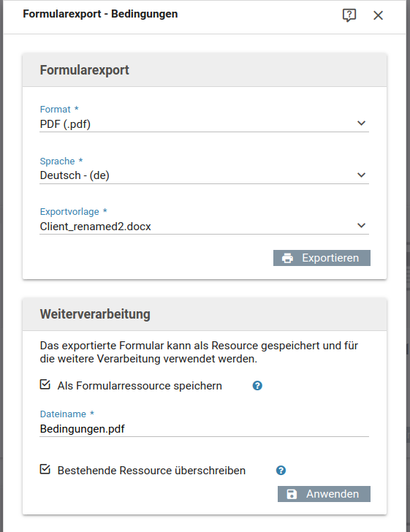Click the Deutsch - (de) language value

click(75, 175)
